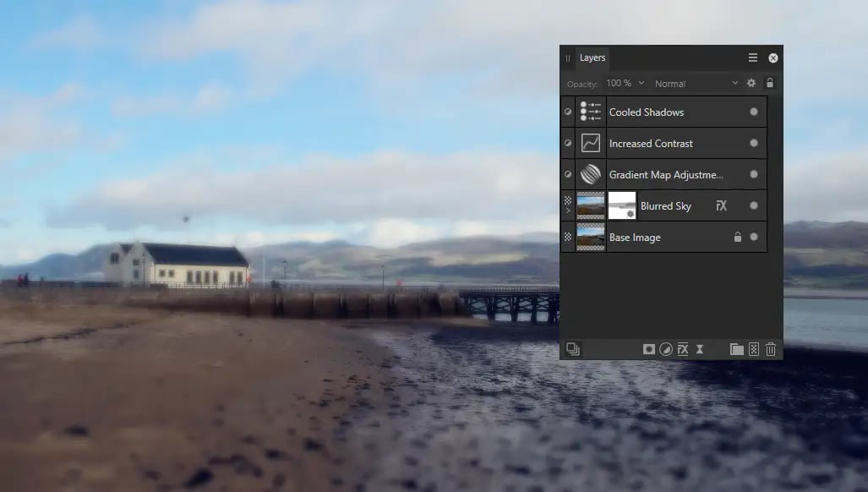Delete layer with trash icon
The image size is (868, 492).
pyautogui.click(x=771, y=349)
